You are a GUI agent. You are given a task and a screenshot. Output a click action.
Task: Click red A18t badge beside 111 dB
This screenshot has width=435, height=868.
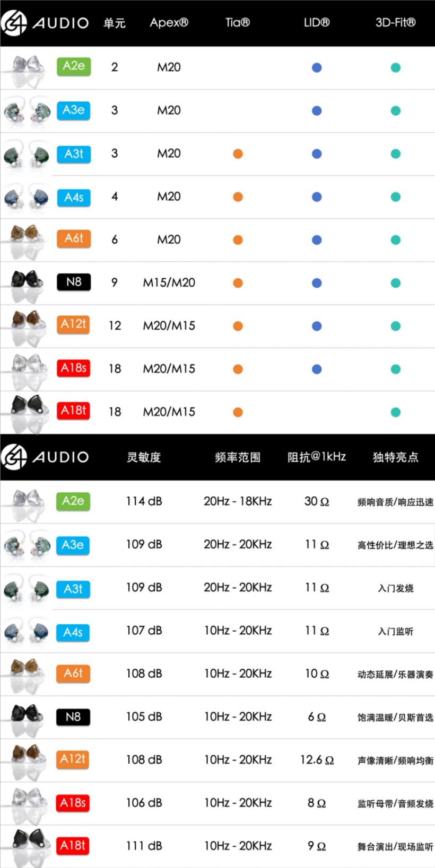click(73, 845)
